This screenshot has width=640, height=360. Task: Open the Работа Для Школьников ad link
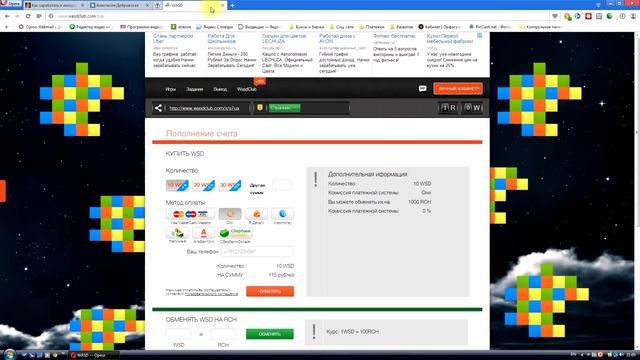(222, 39)
